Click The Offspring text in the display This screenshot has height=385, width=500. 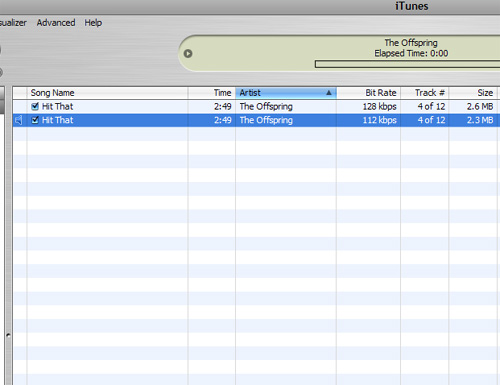(x=411, y=43)
